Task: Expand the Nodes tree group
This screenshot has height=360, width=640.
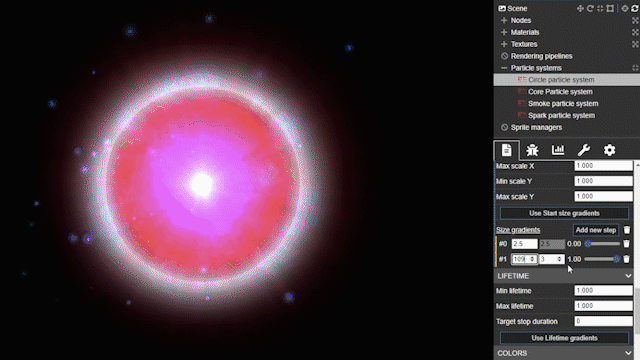Action: click(504, 20)
